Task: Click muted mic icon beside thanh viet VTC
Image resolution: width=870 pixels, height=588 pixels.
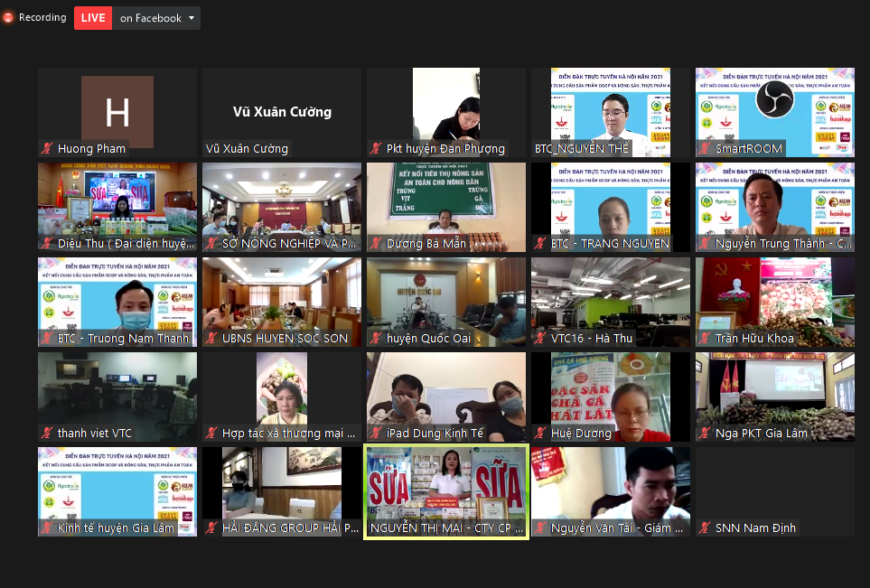Action: click(x=47, y=434)
